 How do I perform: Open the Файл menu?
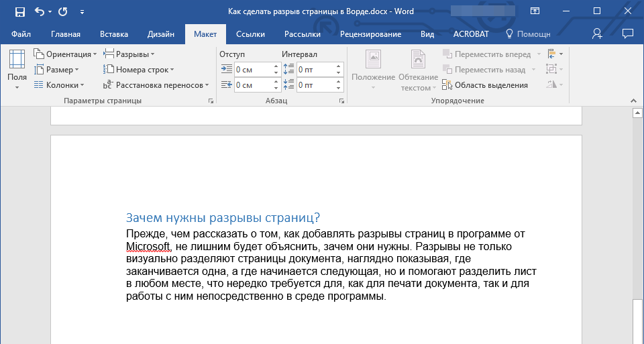click(21, 34)
